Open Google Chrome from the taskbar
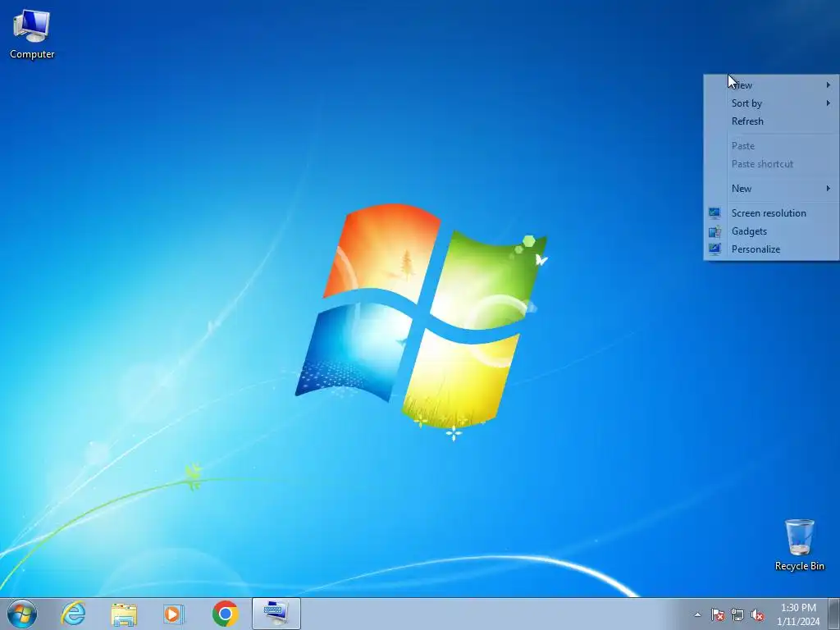This screenshot has height=630, width=840. point(225,614)
